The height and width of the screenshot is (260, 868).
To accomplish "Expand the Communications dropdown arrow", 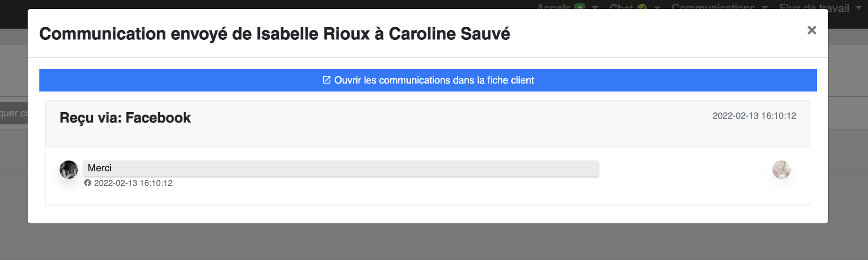I will pyautogui.click(x=765, y=8).
